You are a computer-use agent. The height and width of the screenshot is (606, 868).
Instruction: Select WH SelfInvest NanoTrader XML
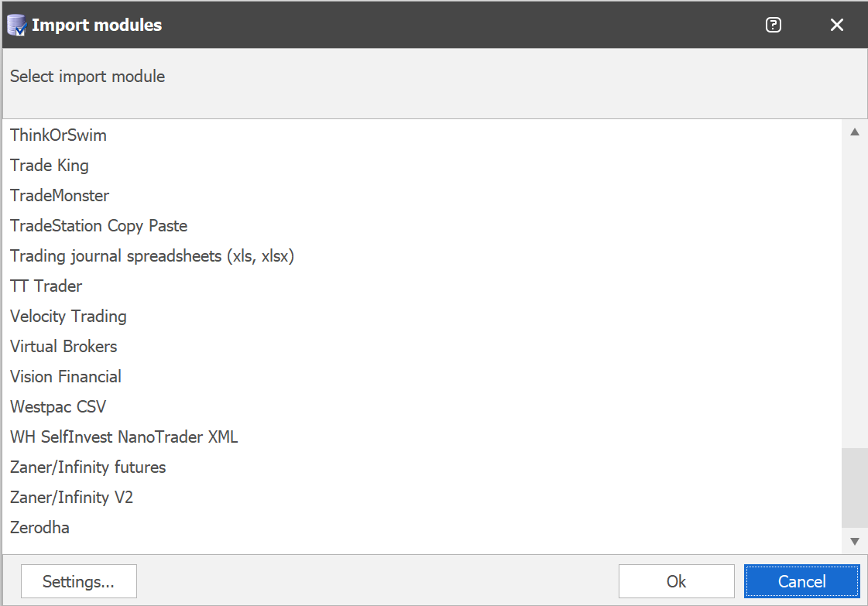422,437
